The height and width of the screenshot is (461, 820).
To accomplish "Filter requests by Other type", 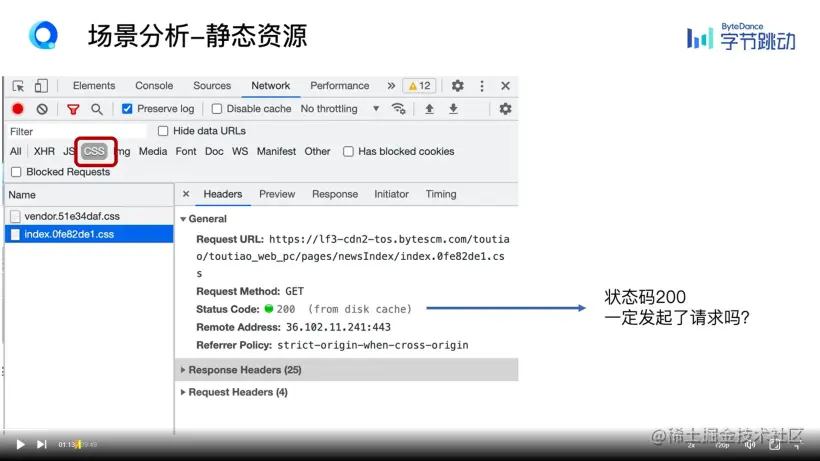I will [x=317, y=152].
